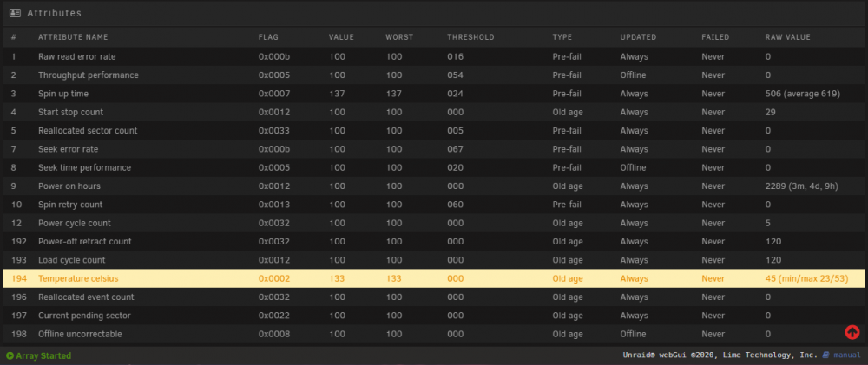Click the WORST column header
The height and width of the screenshot is (365, 868).
point(399,37)
